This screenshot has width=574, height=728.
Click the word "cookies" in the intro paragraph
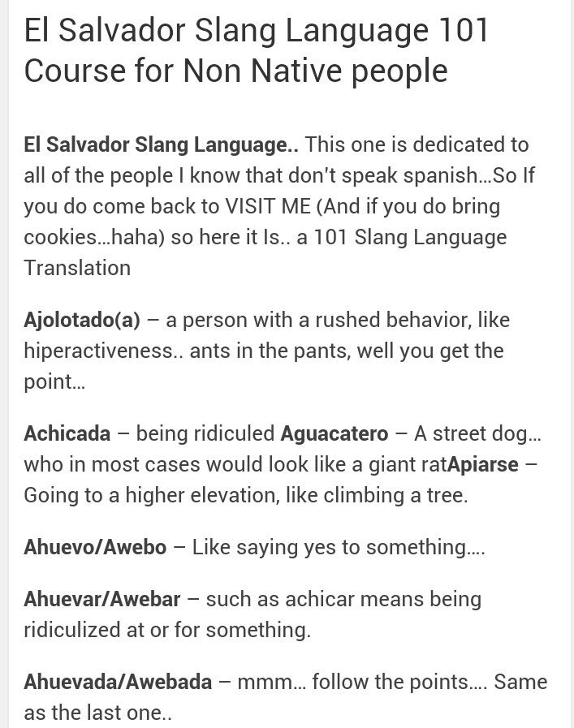point(60,237)
